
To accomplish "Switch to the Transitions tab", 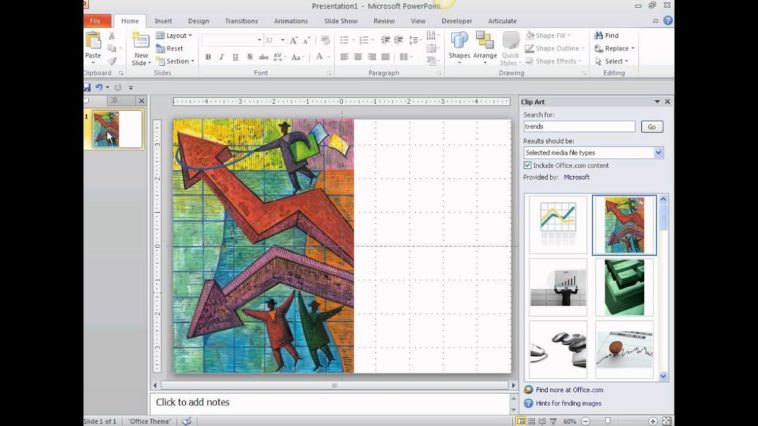I will click(241, 20).
